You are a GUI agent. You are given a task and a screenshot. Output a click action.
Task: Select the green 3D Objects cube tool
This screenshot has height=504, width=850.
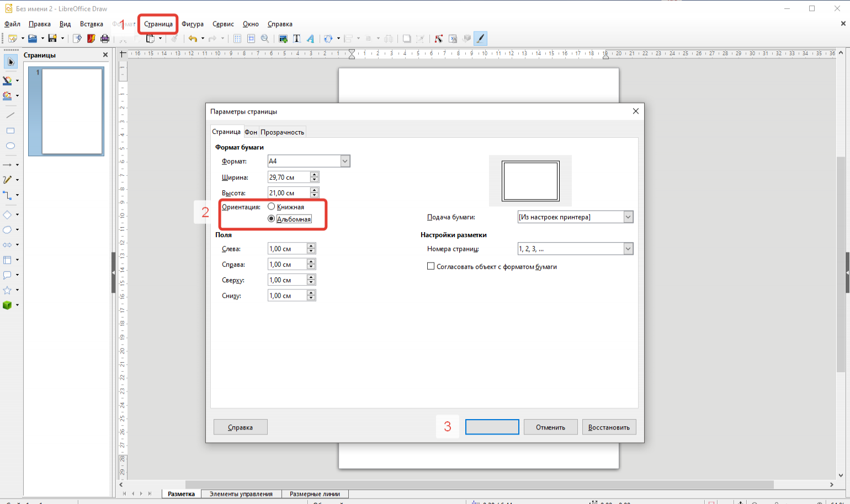[8, 305]
